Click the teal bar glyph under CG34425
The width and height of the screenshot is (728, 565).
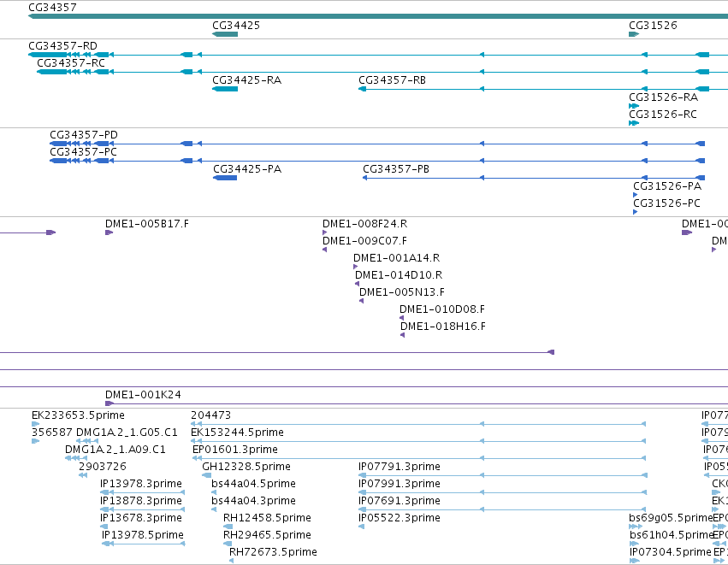coord(225,34)
